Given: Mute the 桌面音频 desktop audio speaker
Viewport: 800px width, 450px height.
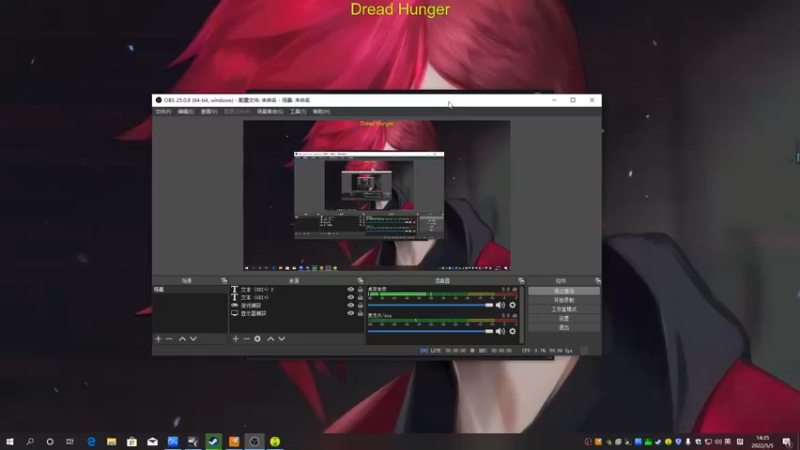Looking at the screenshot, I should (x=500, y=305).
